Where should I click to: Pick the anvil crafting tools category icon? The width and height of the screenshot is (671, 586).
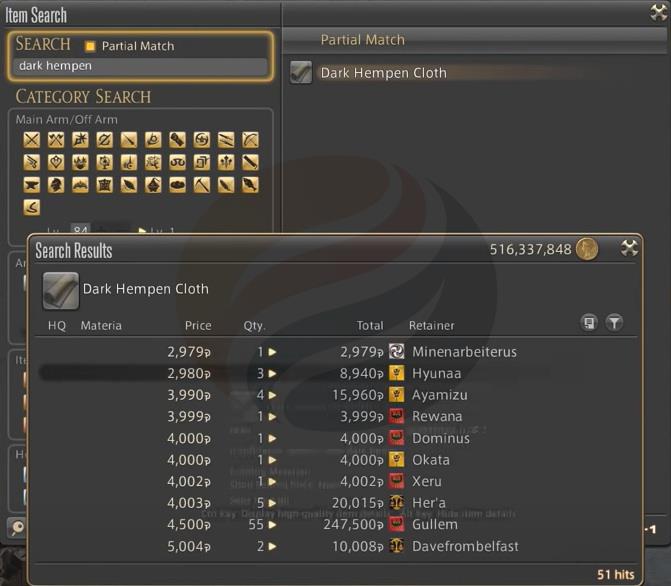click(x=32, y=185)
